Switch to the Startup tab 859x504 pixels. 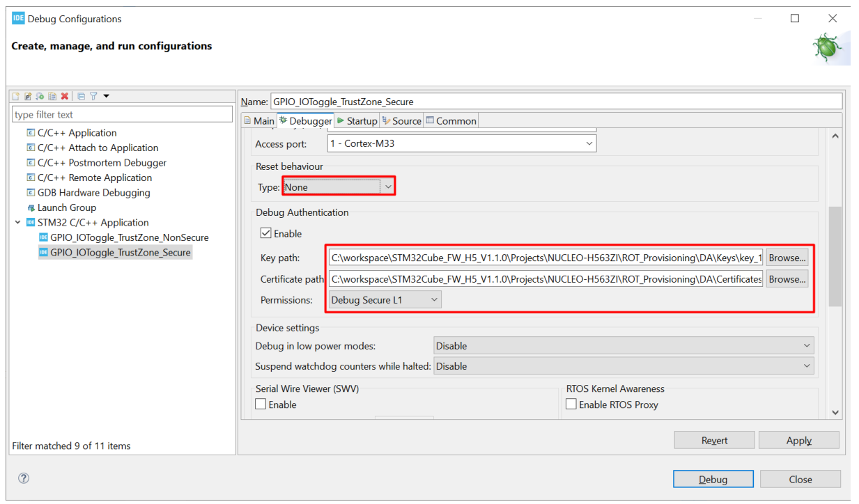tap(357, 120)
